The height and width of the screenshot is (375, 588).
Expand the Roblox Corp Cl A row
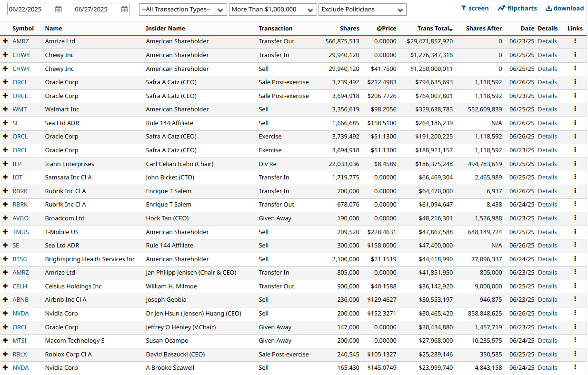pos(5,354)
